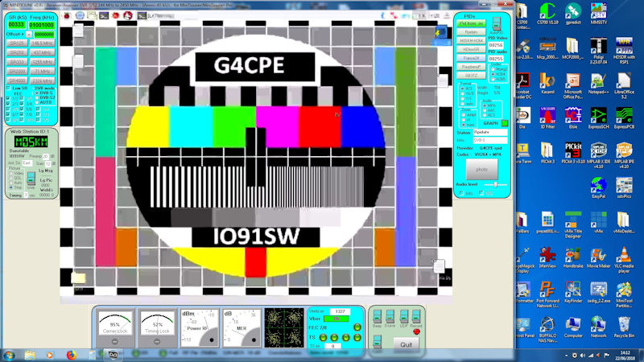Screen dimensions: 644x362
Task: Toggle the Info checkbox under Audio level
Action: [x=461, y=193]
